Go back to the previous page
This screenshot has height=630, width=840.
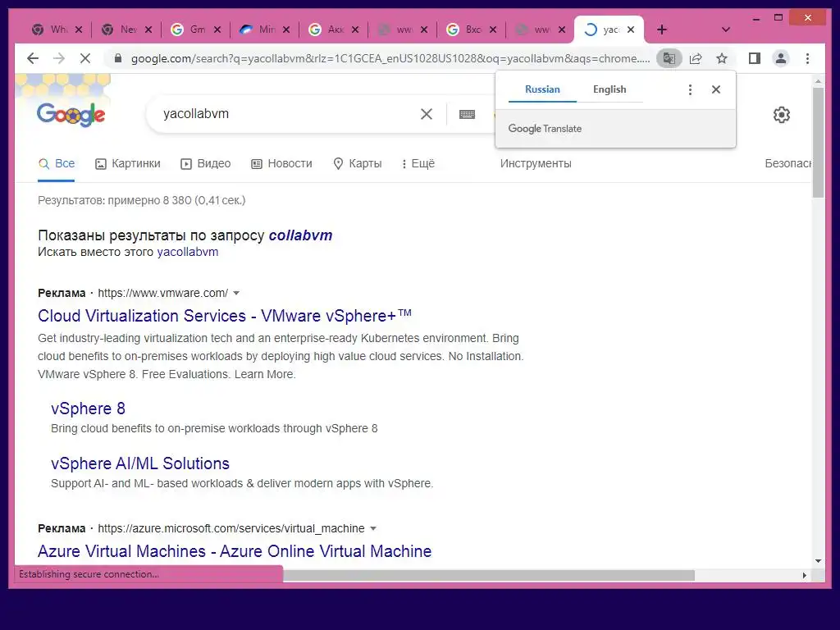coord(33,58)
